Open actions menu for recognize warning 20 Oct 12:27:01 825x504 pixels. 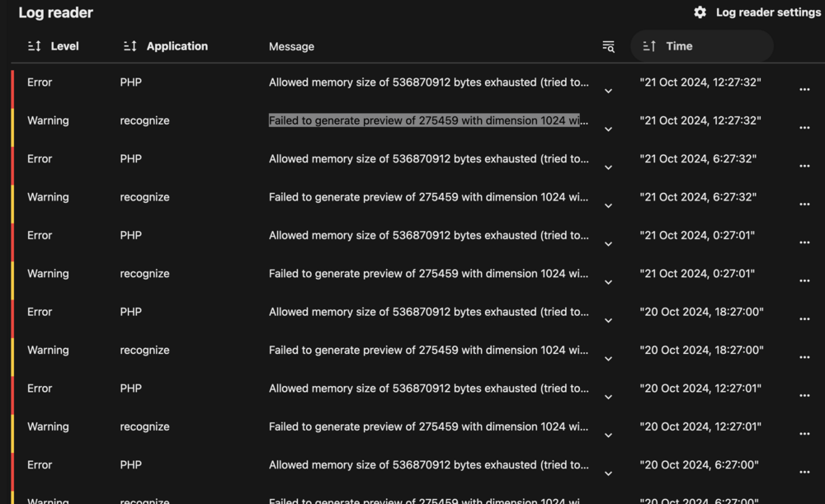click(804, 434)
